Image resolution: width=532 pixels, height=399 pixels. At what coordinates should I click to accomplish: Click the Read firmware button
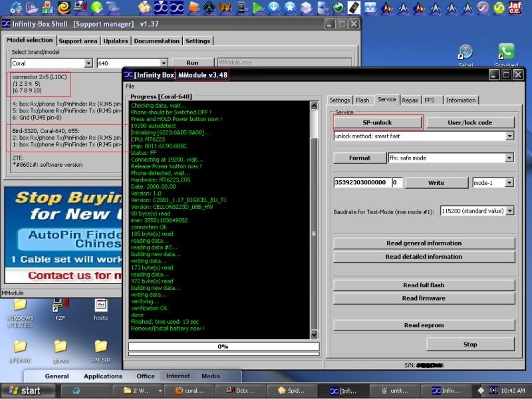click(424, 298)
